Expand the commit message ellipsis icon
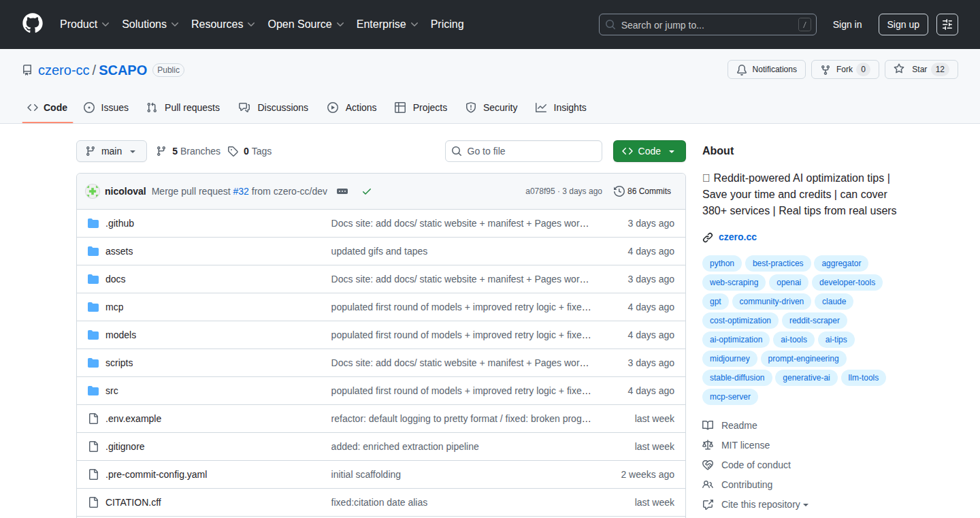Screen dimensions: 980x518 [x=342, y=191]
